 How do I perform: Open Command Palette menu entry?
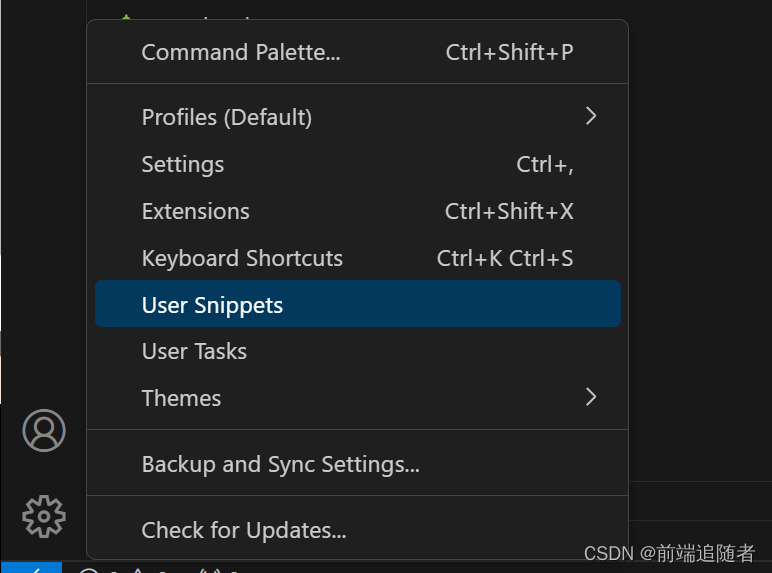(x=357, y=52)
